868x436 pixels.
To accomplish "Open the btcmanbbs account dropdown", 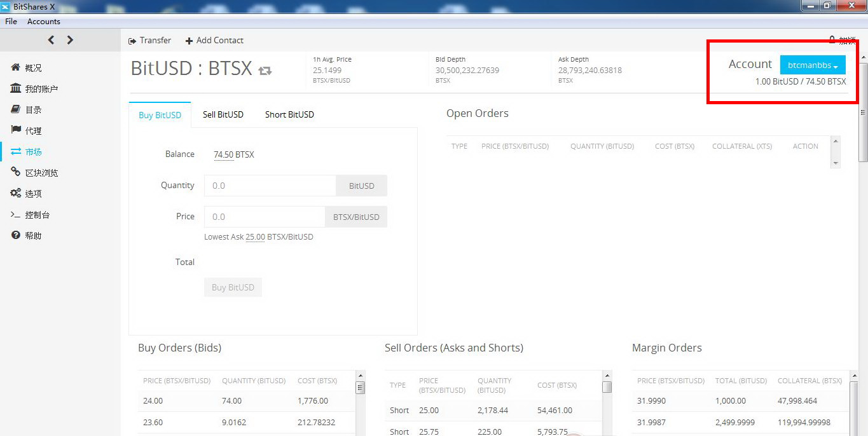I will [x=813, y=65].
